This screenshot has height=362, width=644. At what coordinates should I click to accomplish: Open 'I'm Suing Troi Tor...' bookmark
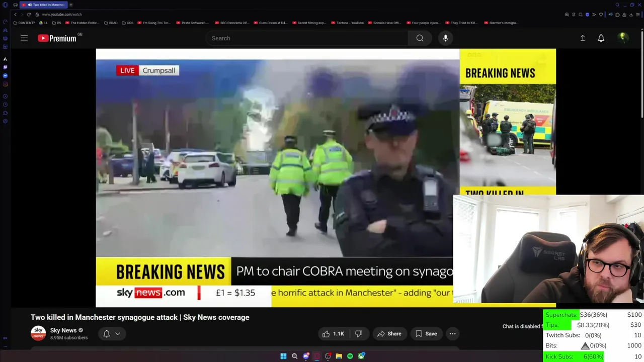coord(154,23)
